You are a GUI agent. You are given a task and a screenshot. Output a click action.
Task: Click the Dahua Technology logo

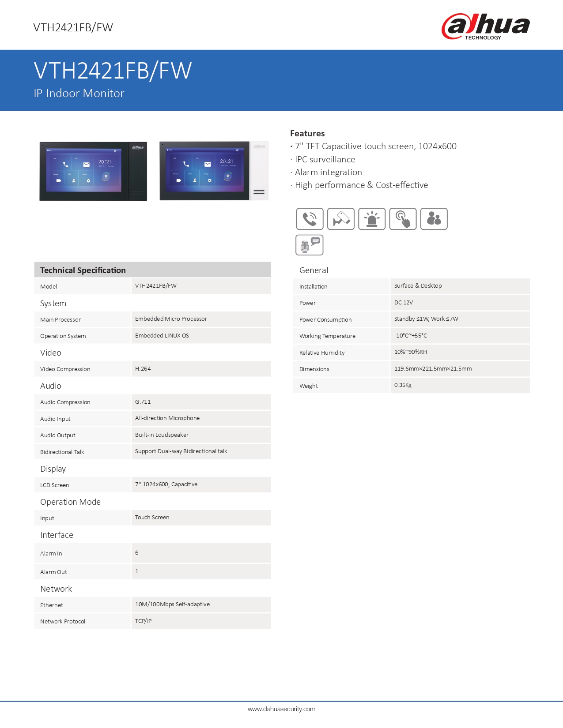tap(486, 26)
